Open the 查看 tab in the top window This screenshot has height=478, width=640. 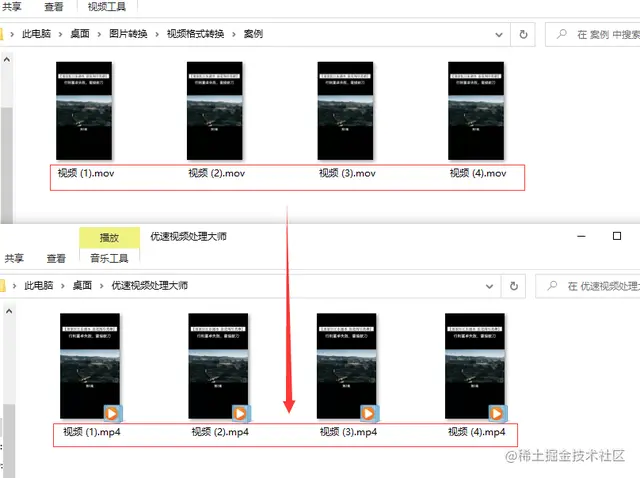point(54,7)
